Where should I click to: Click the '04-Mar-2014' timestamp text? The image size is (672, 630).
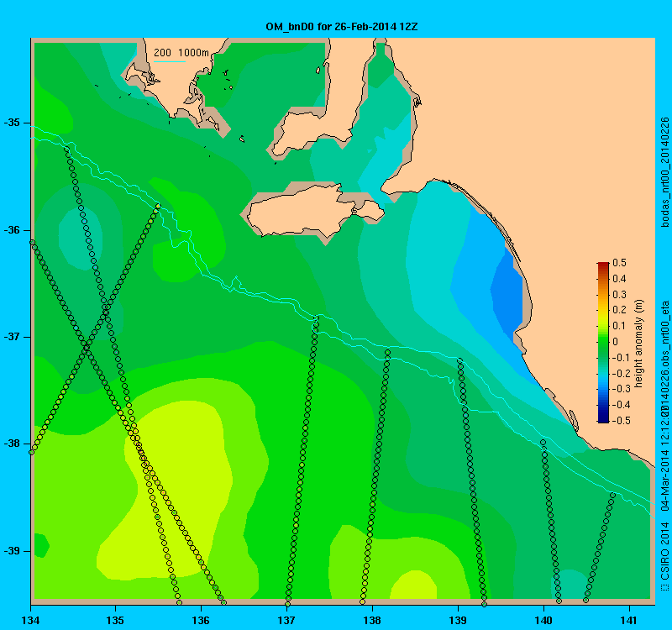(664, 480)
